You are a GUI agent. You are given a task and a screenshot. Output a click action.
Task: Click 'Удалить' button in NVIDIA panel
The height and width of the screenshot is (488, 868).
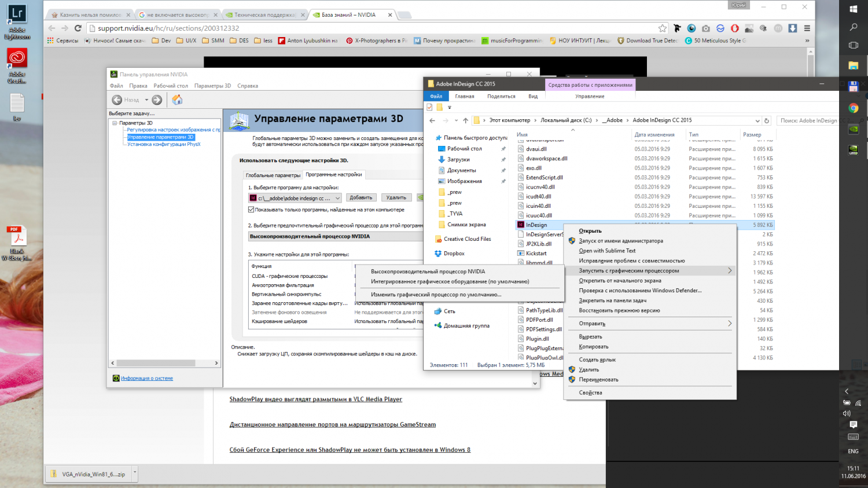click(396, 197)
